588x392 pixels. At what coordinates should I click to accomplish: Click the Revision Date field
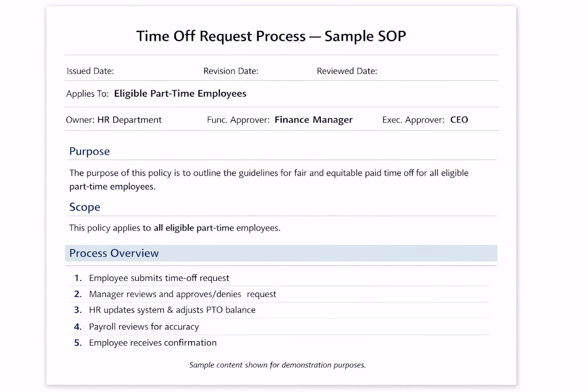point(230,71)
